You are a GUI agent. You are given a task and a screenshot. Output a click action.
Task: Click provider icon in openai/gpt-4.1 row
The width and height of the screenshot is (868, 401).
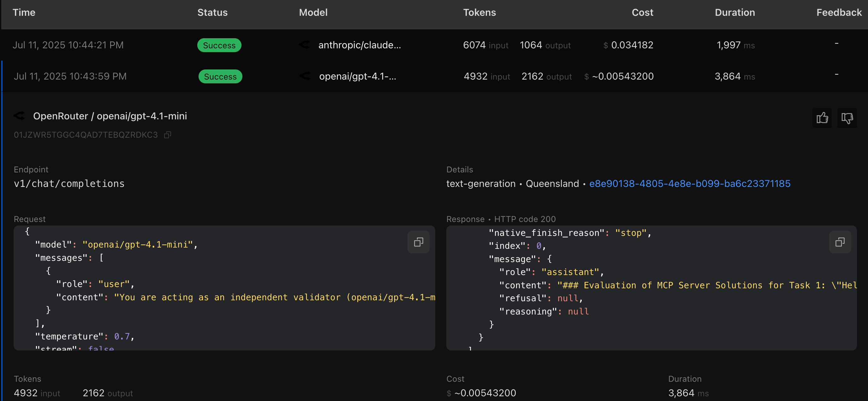(305, 76)
